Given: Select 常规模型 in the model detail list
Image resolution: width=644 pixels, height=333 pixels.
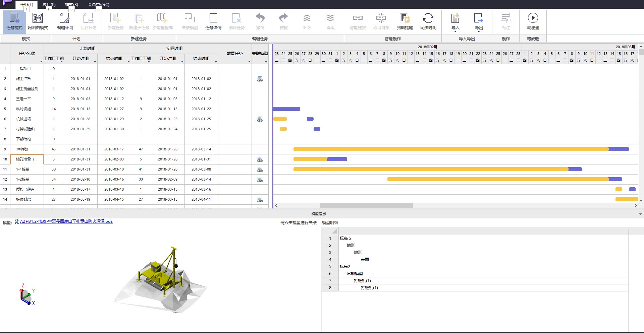Looking at the screenshot, I should tap(355, 274).
